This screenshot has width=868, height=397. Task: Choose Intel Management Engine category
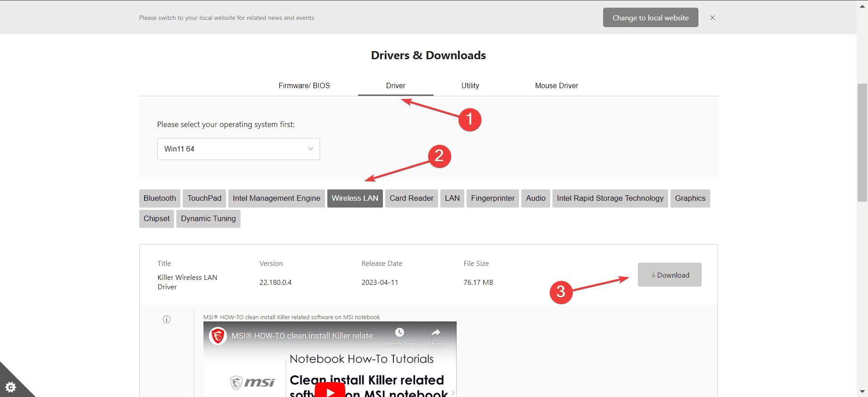click(277, 198)
